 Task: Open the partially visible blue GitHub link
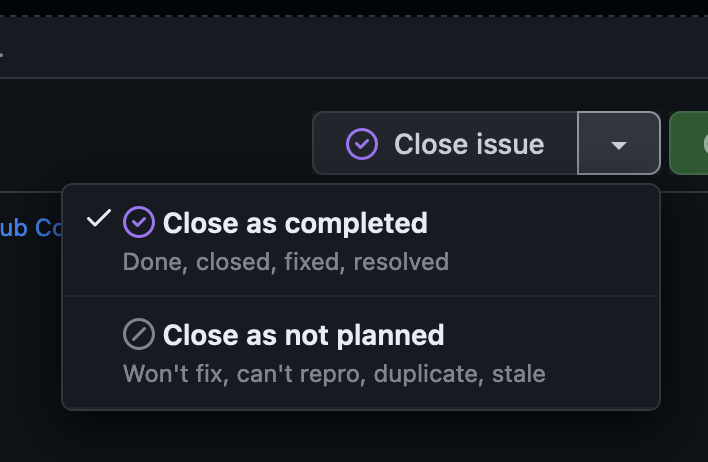31,228
